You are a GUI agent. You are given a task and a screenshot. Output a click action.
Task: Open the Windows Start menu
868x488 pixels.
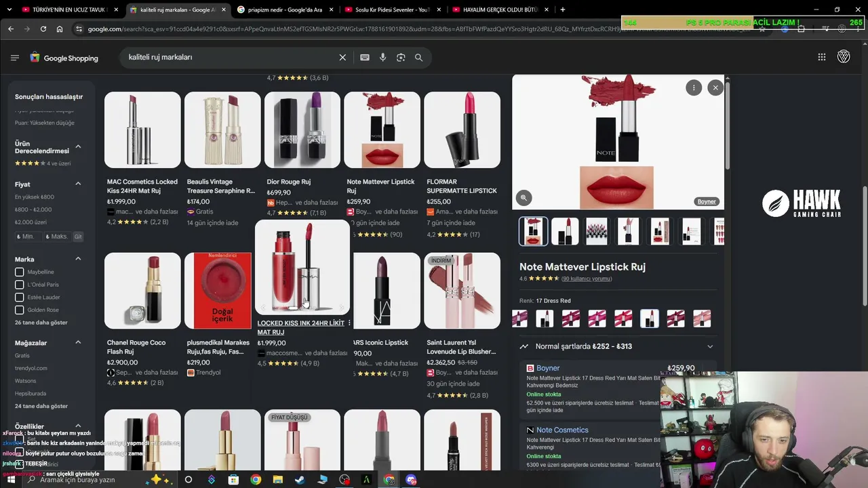tap(11, 480)
